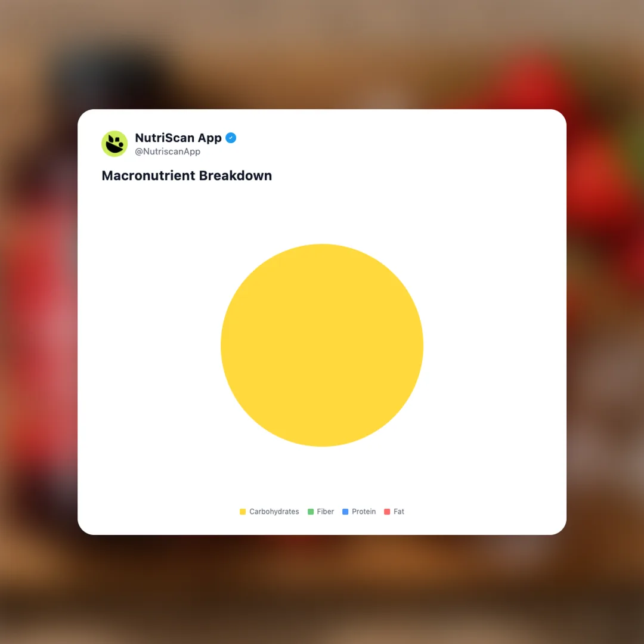Toggle the Fiber series via its legend label
The height and width of the screenshot is (644, 644).
pos(326,512)
